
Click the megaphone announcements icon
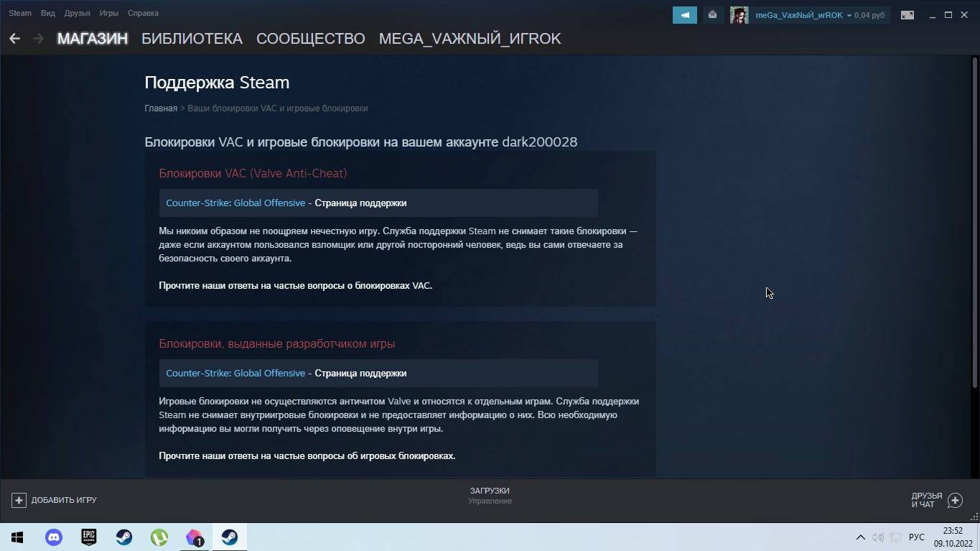pos(685,14)
